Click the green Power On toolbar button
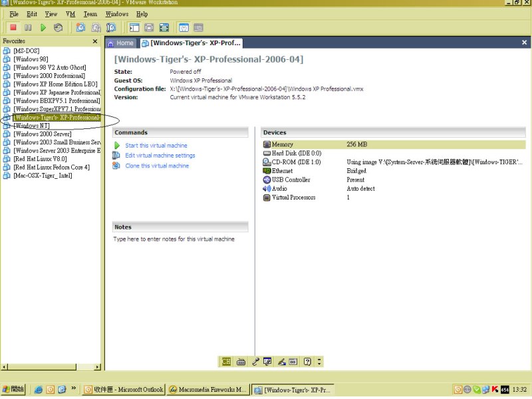532x399 pixels. [43, 27]
